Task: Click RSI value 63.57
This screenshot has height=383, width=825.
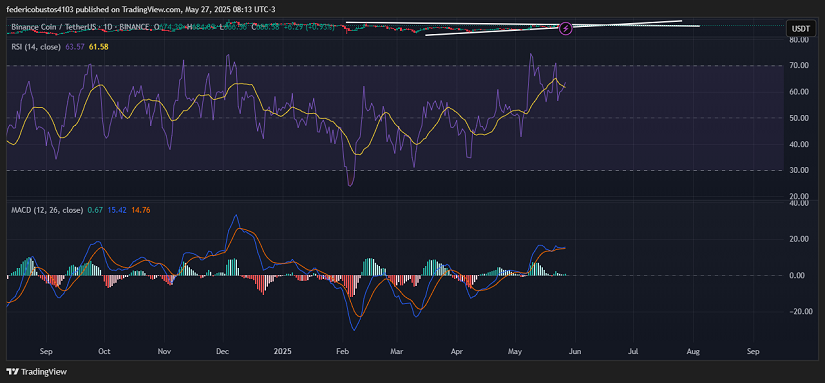Action: point(75,47)
